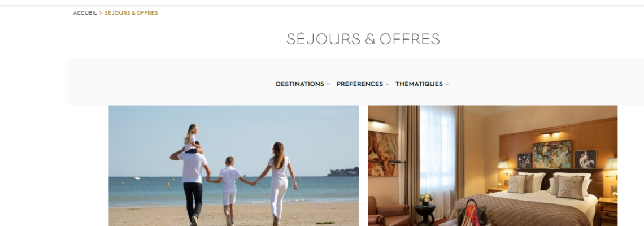This screenshot has width=644, height=226.
Task: Click the child on the father's shoulders
Action: click(192, 138)
